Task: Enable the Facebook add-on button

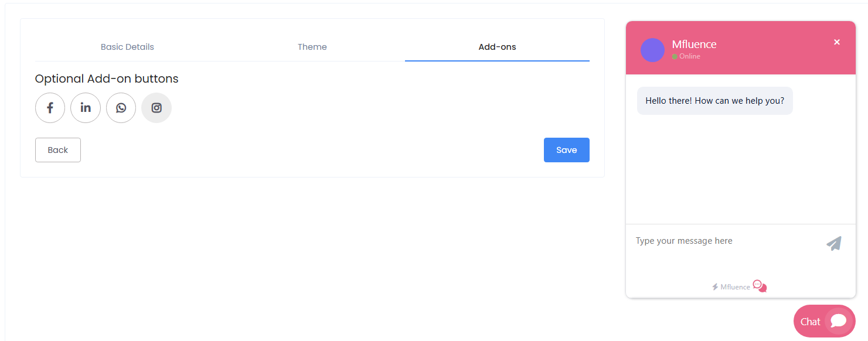Action: pyautogui.click(x=50, y=108)
